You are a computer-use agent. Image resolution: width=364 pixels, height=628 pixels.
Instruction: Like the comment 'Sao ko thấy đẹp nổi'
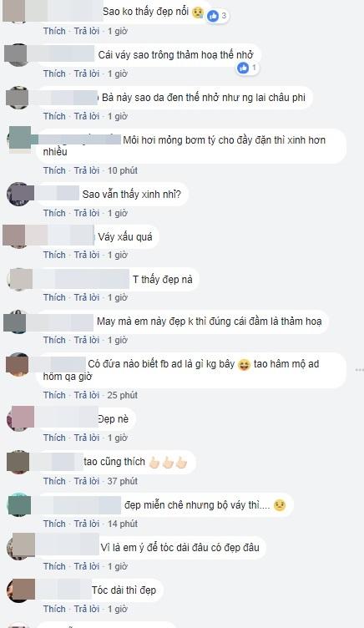pos(54,31)
